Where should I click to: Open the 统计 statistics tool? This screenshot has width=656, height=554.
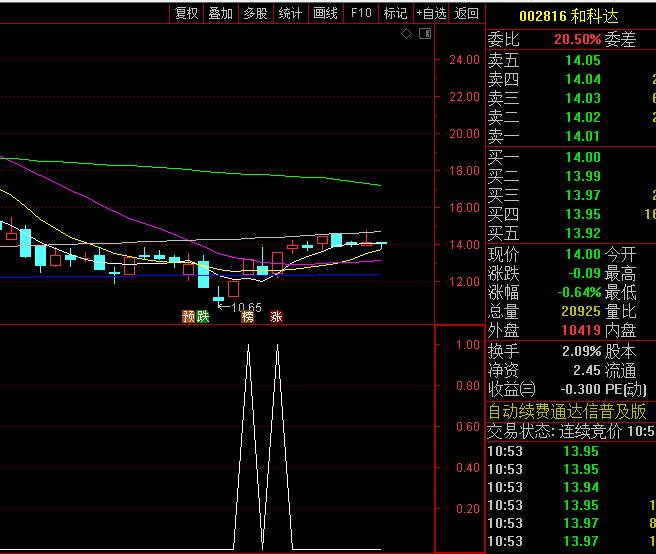[290, 13]
